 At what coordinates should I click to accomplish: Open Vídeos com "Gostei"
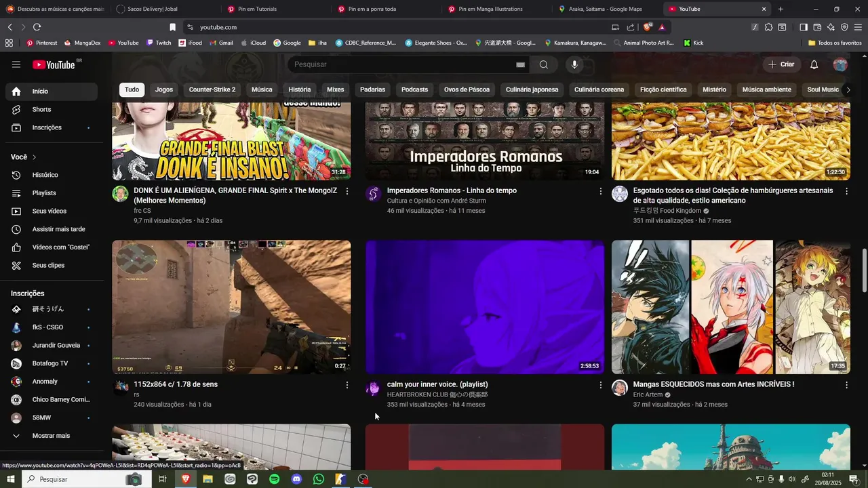tap(52, 247)
